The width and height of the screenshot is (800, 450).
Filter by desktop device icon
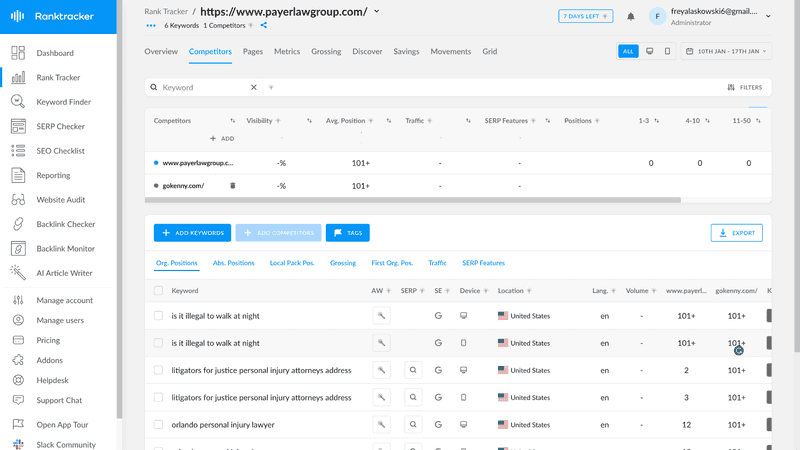[x=649, y=52]
